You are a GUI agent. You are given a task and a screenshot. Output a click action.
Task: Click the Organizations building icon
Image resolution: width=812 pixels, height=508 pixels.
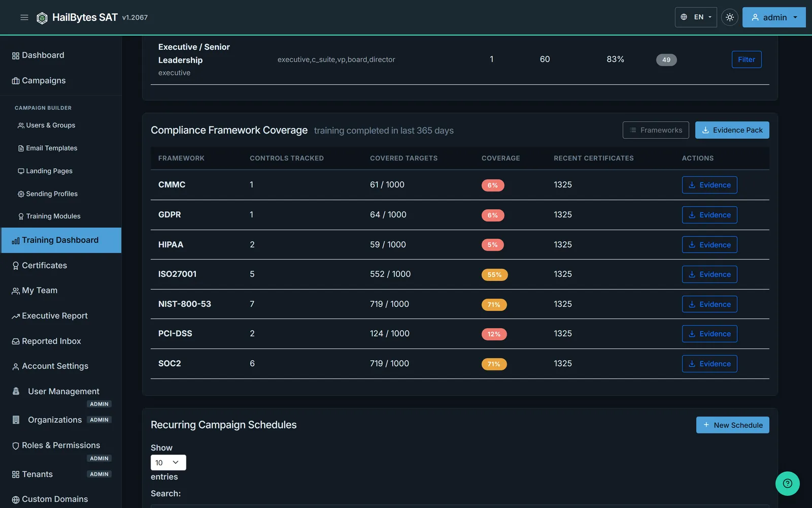(x=16, y=420)
